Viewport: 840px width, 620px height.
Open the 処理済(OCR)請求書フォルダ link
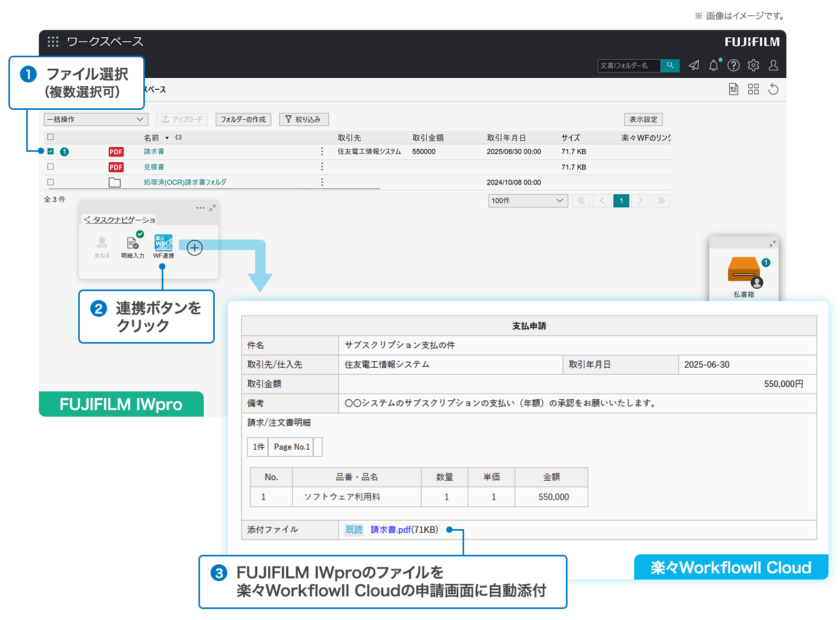[x=185, y=182]
